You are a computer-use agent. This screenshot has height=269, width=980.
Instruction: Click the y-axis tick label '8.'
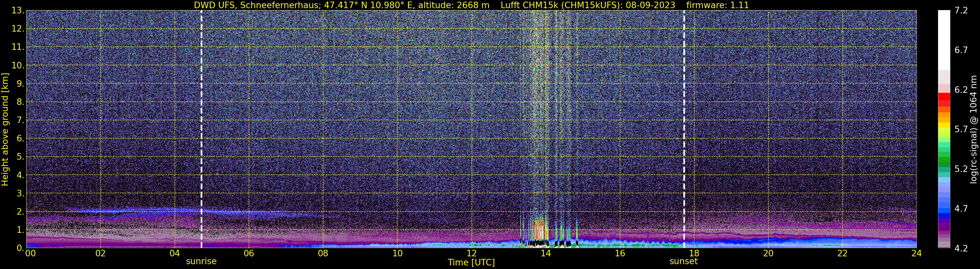tap(20, 102)
